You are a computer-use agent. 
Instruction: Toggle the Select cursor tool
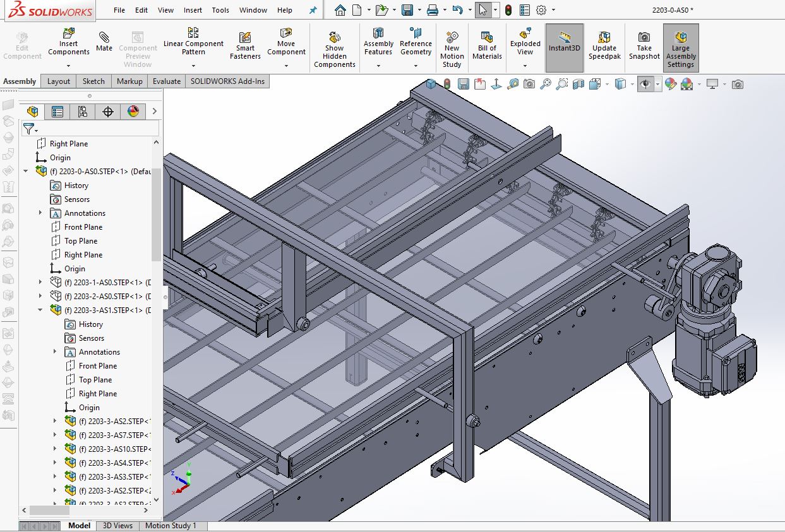point(483,10)
